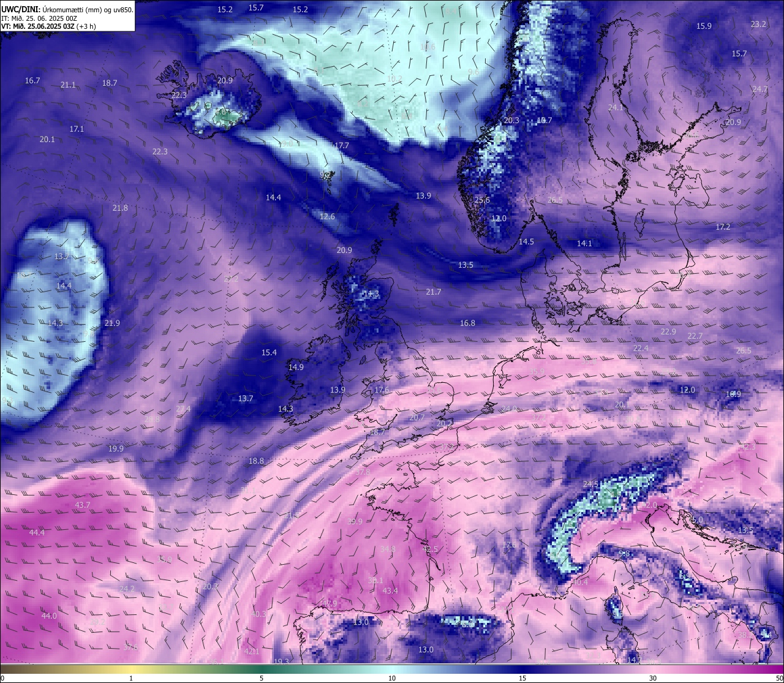Click the 43.4 value on the map

390,591
